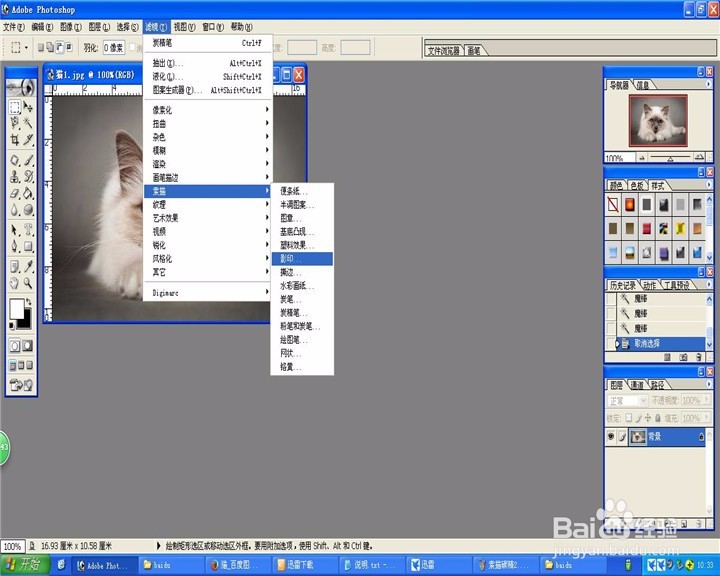Select the Blur tool
Image resolution: width=720 pixels, height=576 pixels.
pyautogui.click(x=15, y=210)
